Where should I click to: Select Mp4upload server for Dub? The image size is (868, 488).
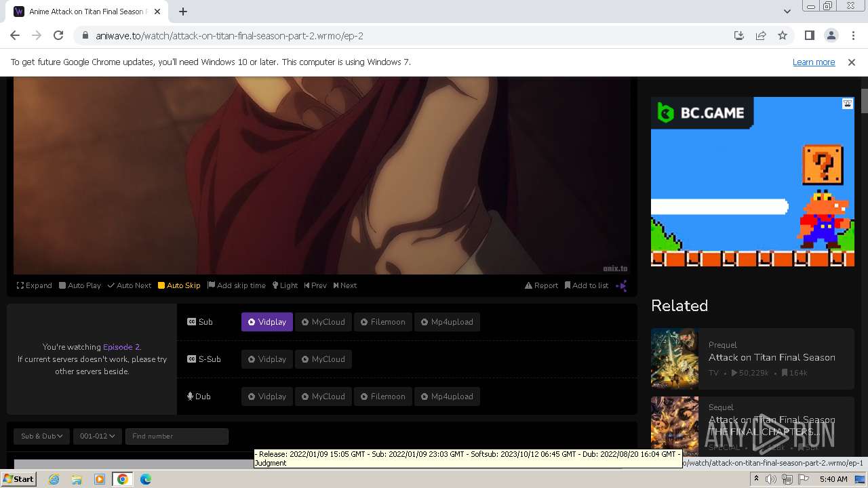[448, 396]
